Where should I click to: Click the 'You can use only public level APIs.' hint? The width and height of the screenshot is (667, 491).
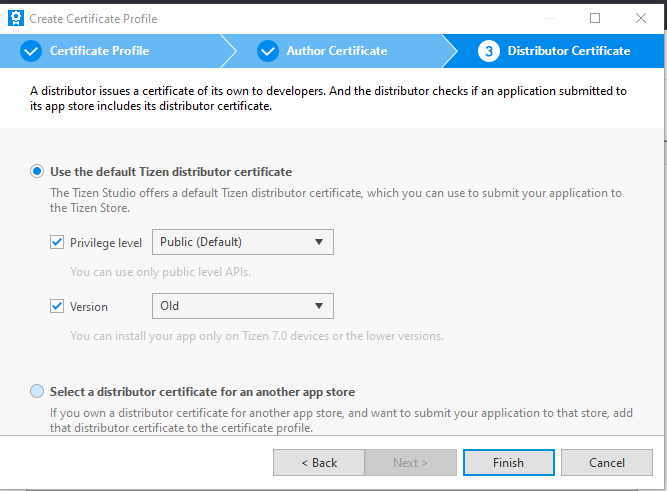pos(160,272)
